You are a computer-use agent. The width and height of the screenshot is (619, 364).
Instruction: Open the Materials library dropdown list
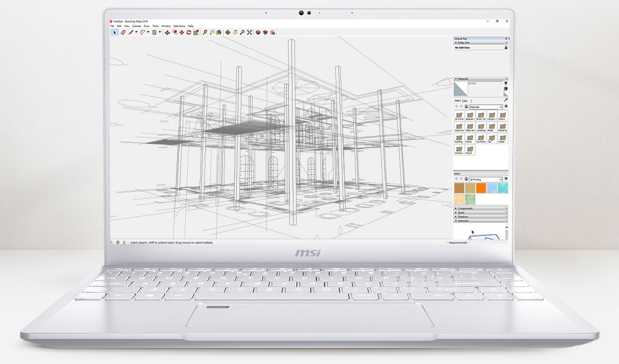pyautogui.click(x=500, y=107)
